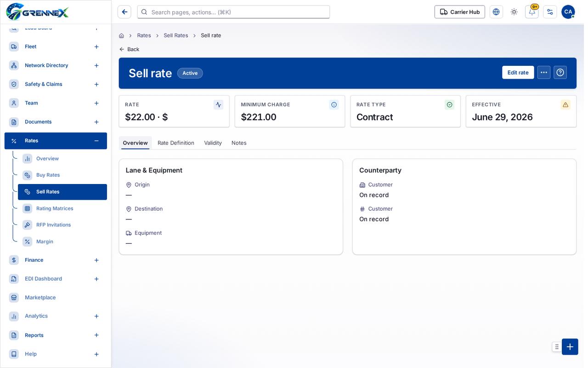Open Rating Matrices in sidebar
Screen dimensions: 588x368
[x=62, y=208]
